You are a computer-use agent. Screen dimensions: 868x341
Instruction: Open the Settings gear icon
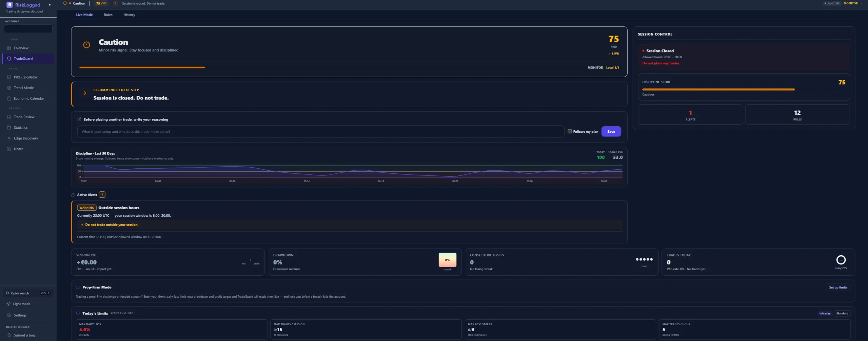click(x=9, y=315)
